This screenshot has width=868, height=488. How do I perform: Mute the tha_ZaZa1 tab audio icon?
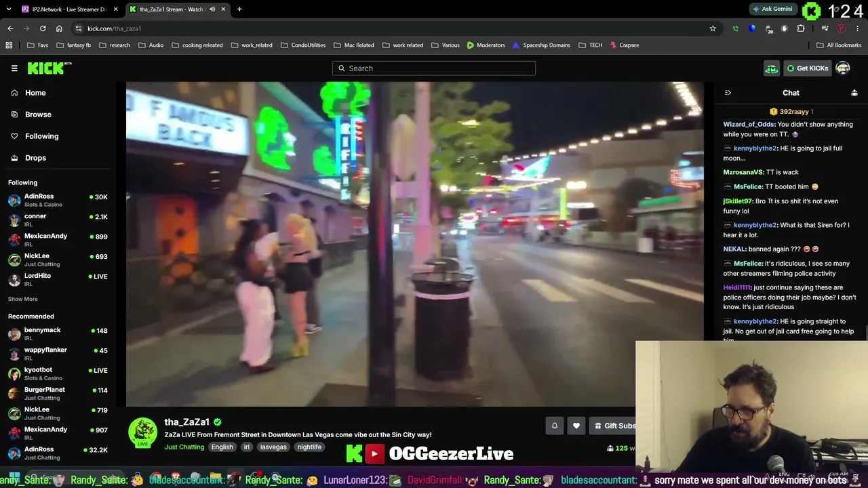(212, 9)
